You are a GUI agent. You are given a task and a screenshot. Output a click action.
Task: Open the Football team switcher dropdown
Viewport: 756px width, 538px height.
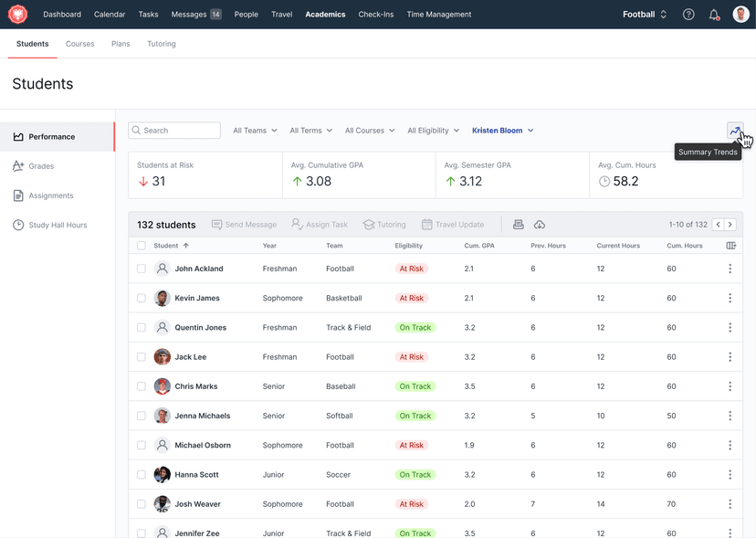coord(645,15)
